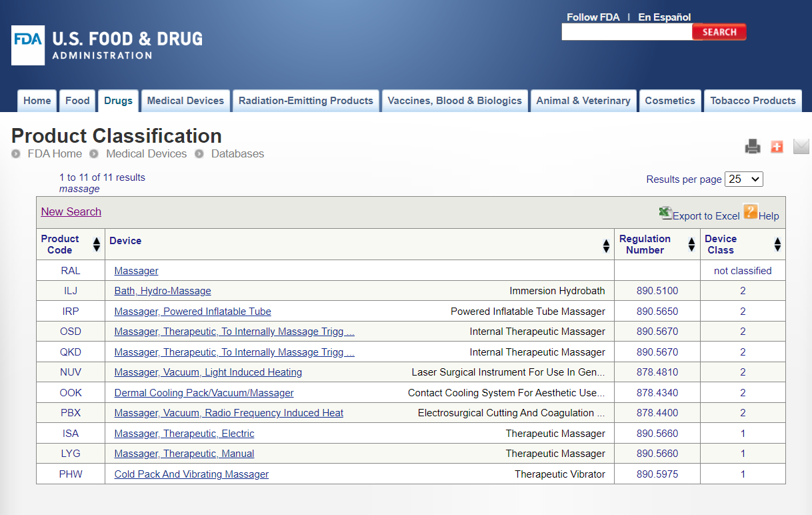The image size is (812, 515).
Task: Open Massager, Vacuum, Radio Frequency Induced Heat
Action: [x=229, y=413]
